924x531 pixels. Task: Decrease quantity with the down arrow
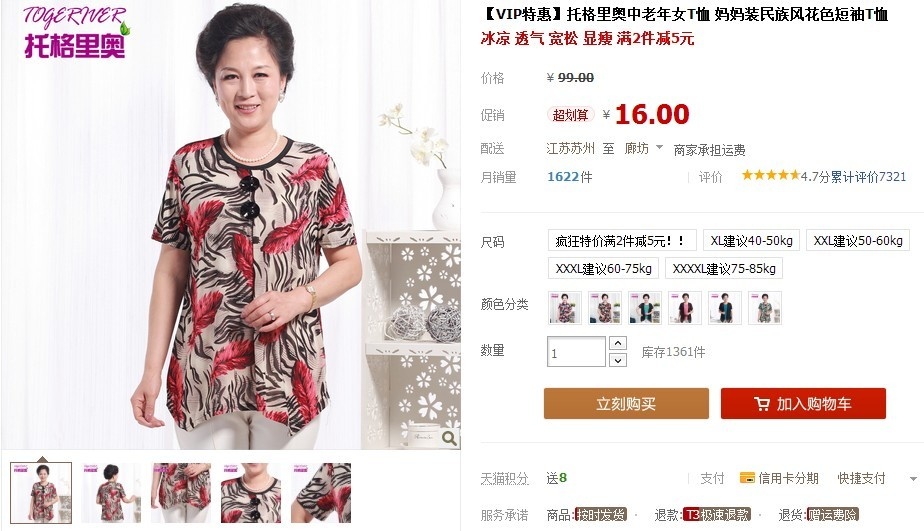pyautogui.click(x=618, y=360)
